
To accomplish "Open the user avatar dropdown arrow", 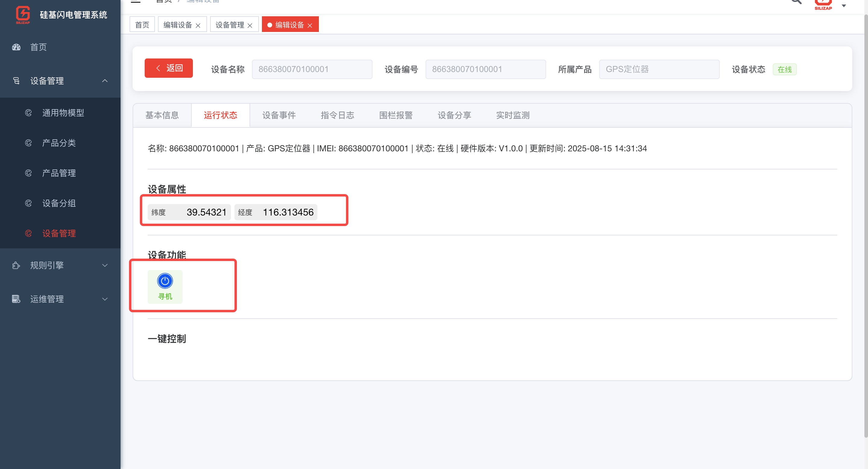I will click(844, 5).
